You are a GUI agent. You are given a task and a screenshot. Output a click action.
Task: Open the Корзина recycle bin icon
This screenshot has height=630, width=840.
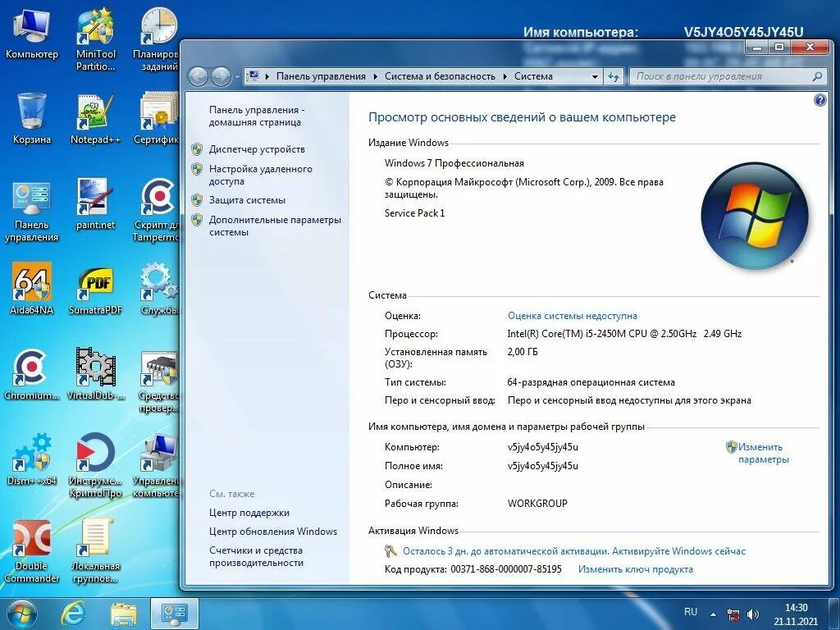[32, 118]
